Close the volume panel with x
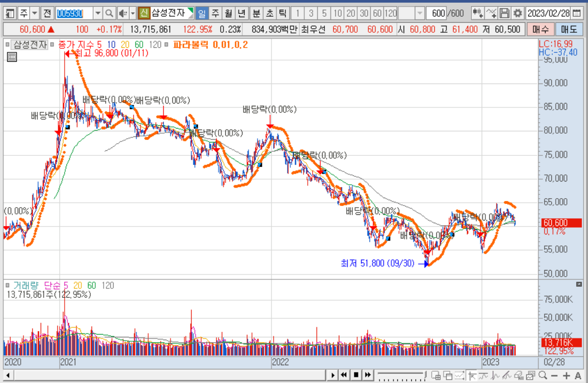The width and height of the screenshot is (588, 383). (x=579, y=284)
